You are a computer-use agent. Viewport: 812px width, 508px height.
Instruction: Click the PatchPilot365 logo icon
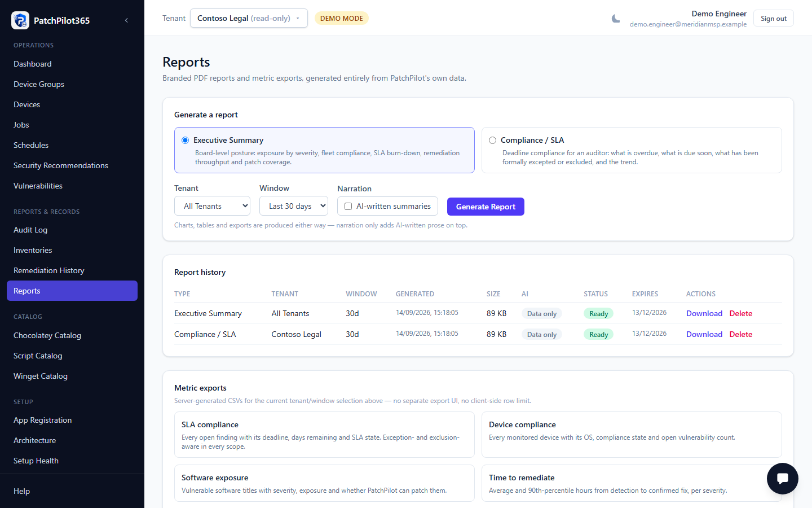tap(20, 20)
